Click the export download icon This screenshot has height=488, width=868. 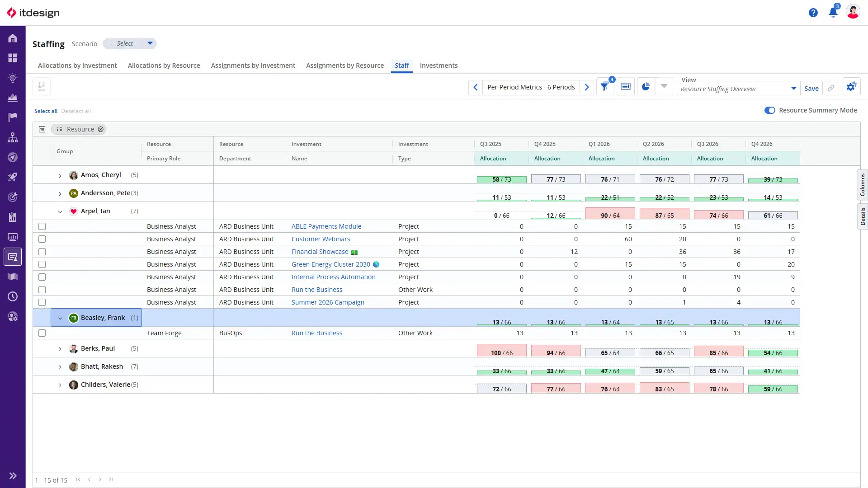pos(42,86)
